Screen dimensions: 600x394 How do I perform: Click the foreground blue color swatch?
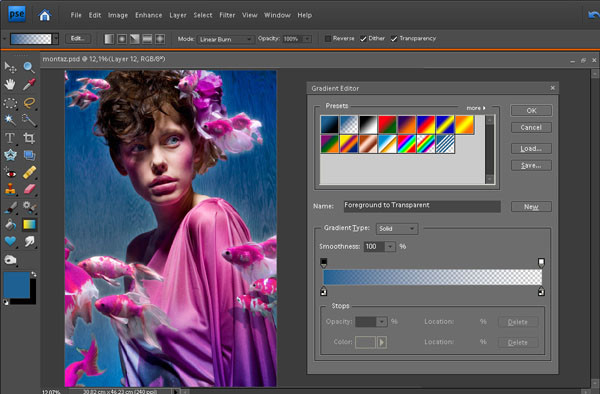[x=16, y=285]
